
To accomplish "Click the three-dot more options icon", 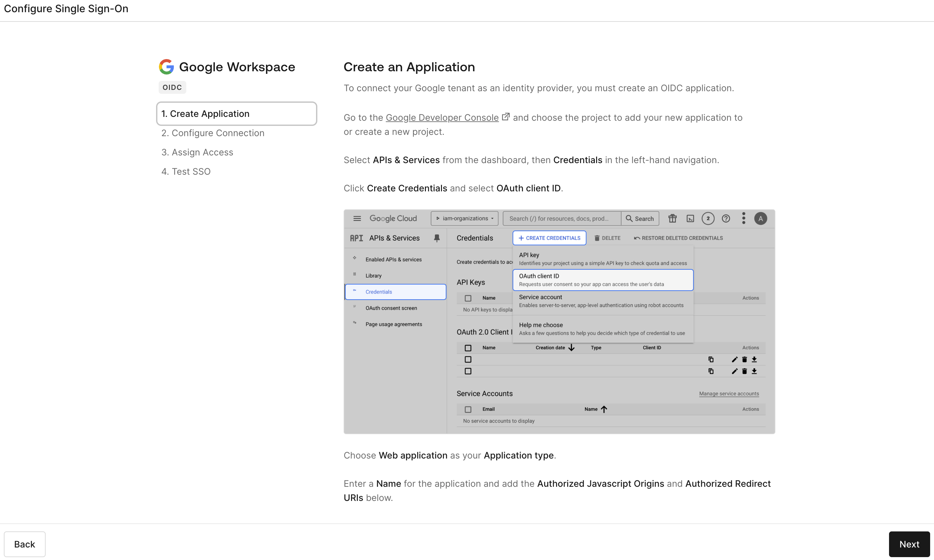I will coord(744,218).
